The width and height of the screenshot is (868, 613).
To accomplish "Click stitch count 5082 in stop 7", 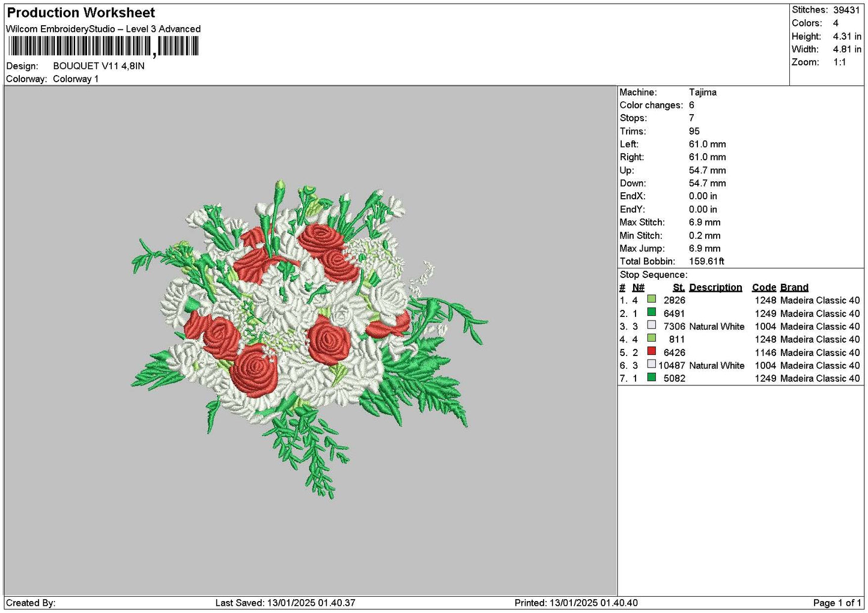I will [674, 379].
